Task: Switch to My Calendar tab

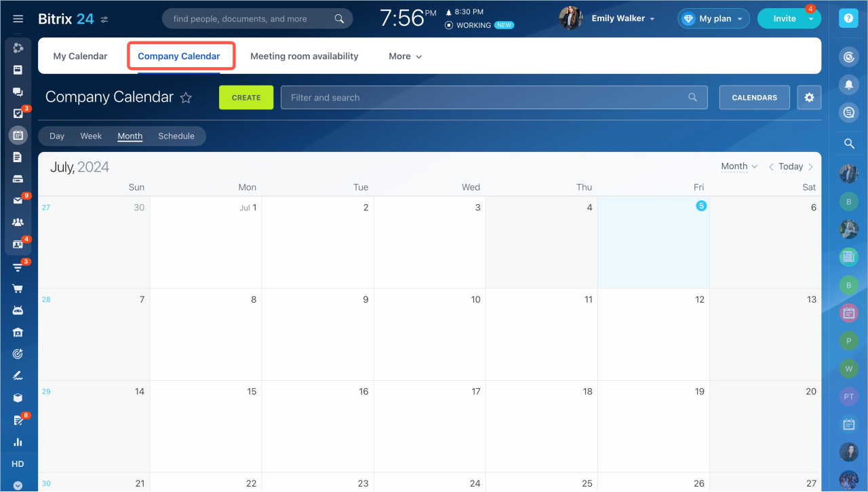Action: coord(80,56)
